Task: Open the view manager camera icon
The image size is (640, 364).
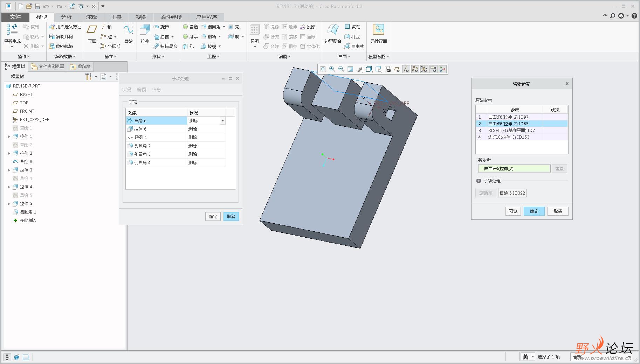Action: click(387, 69)
